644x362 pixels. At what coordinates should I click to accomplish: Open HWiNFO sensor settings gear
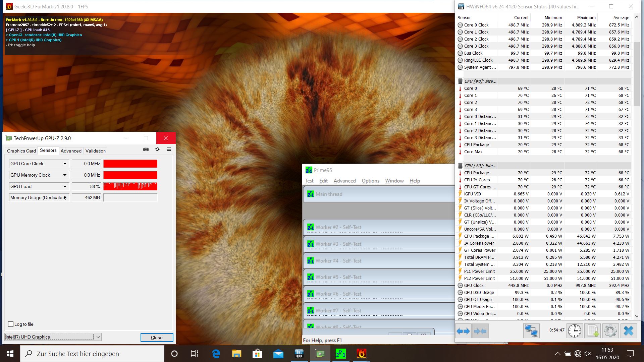point(610,331)
